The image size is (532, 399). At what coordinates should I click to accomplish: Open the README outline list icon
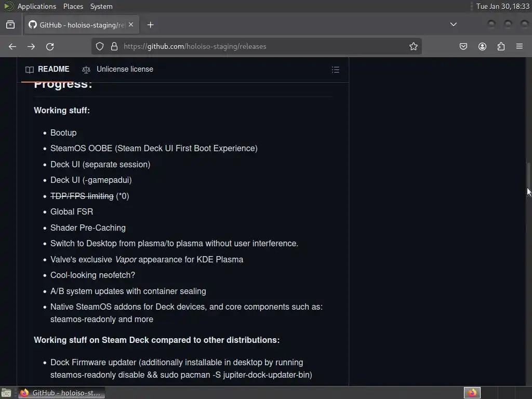pyautogui.click(x=336, y=70)
